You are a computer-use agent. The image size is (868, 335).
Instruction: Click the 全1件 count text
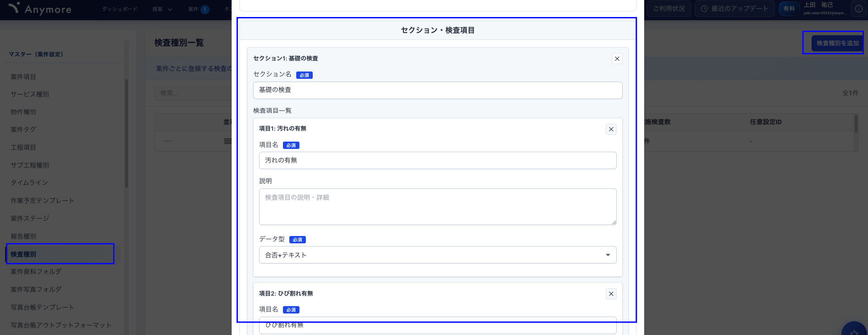(x=850, y=93)
